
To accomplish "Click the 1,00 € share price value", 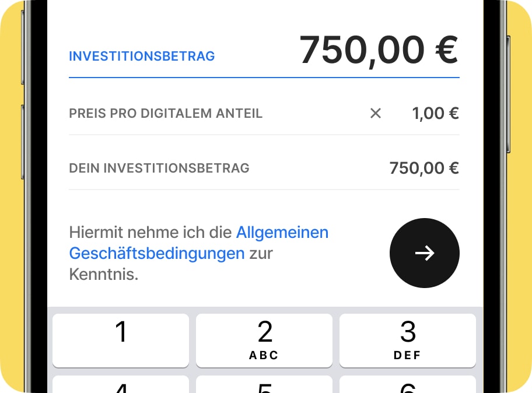I will pyautogui.click(x=435, y=113).
